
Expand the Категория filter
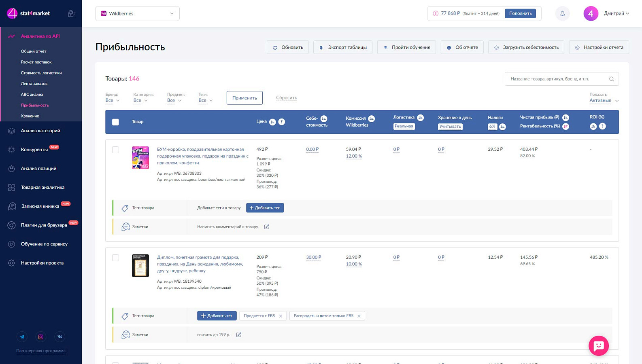click(x=140, y=100)
